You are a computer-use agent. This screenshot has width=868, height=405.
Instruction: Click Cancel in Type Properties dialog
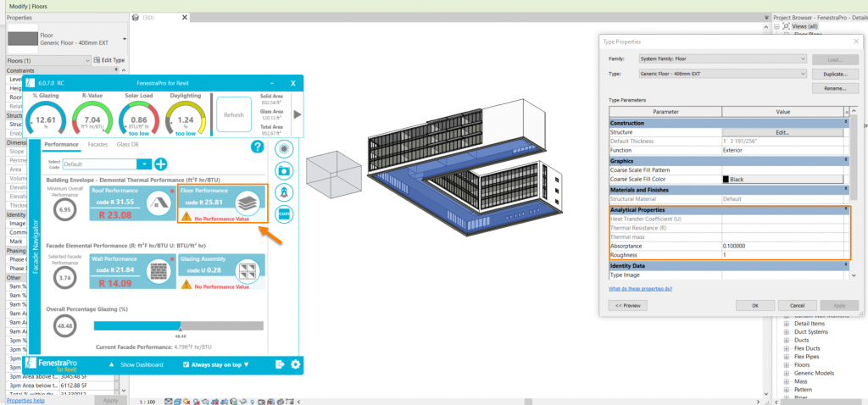tap(797, 305)
